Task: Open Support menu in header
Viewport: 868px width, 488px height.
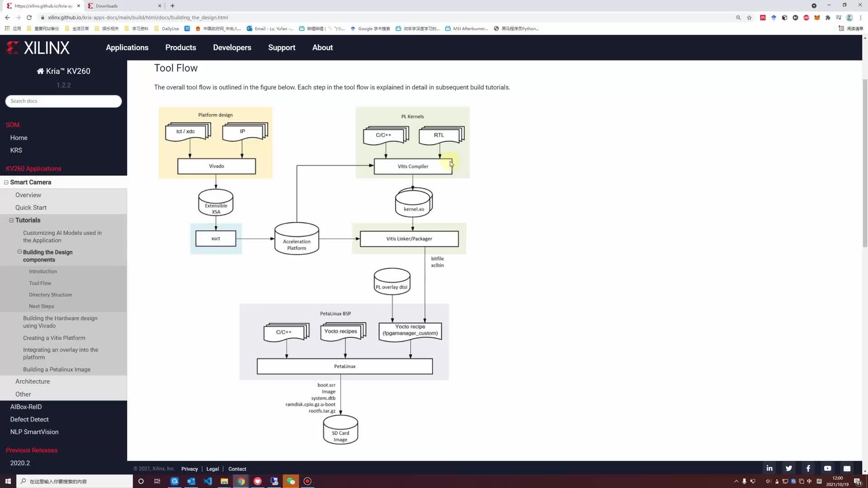Action: (x=282, y=47)
